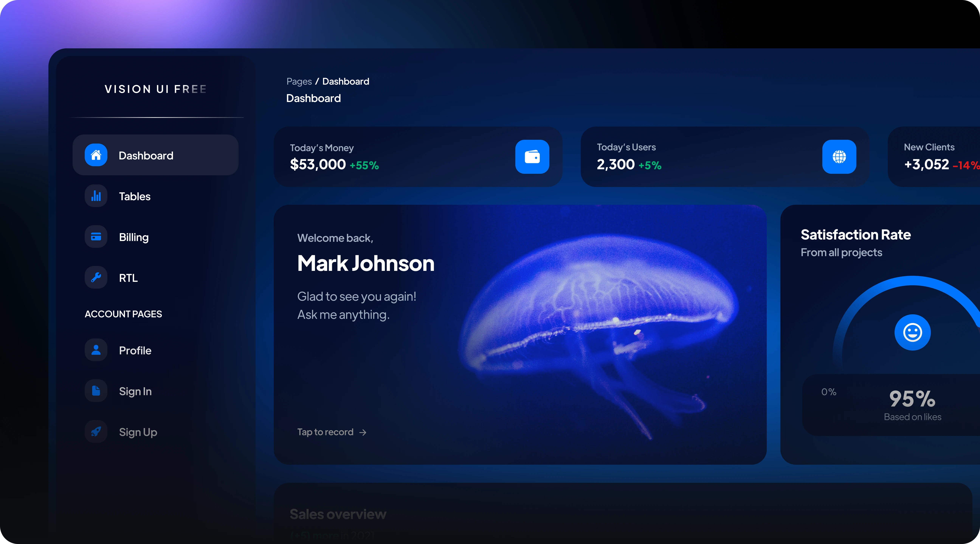980x544 pixels.
Task: Click the Pages breadcrumb link
Action: point(299,81)
